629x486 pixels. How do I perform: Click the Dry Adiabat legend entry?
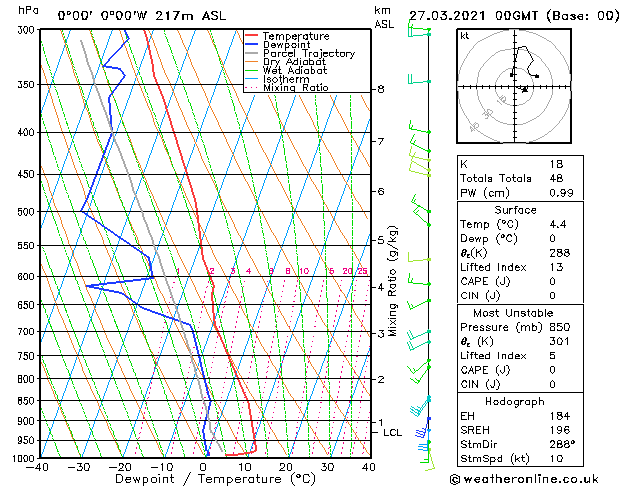294,62
